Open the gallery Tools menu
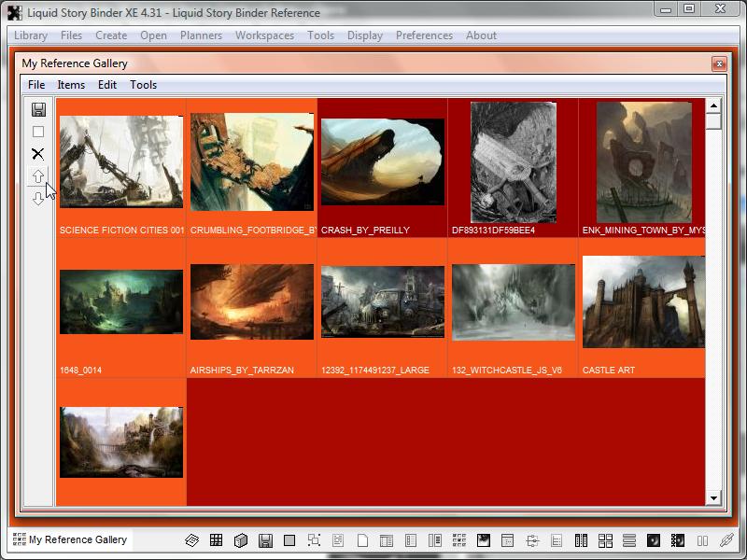The height and width of the screenshot is (560, 747). pos(143,85)
